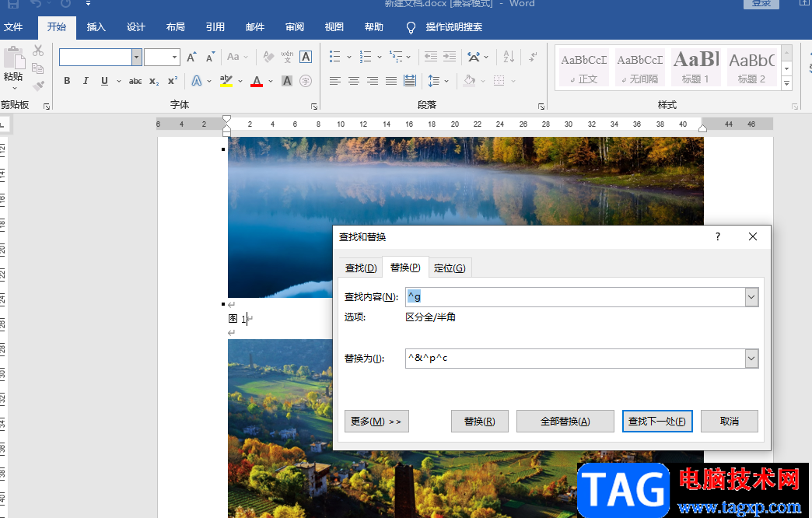Align text left
The height and width of the screenshot is (518, 812).
click(335, 81)
